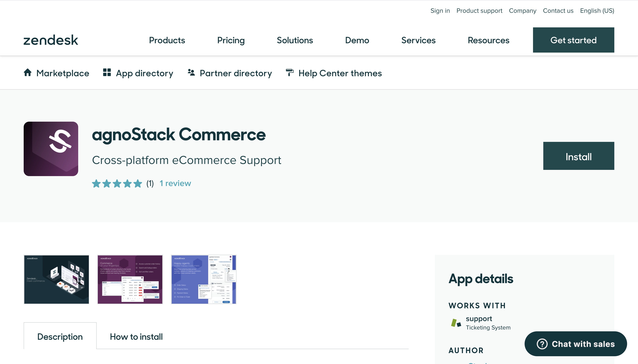
Task: Open the 'Zendesk meet commerce' screenshot thumbnail
Action: (56, 280)
